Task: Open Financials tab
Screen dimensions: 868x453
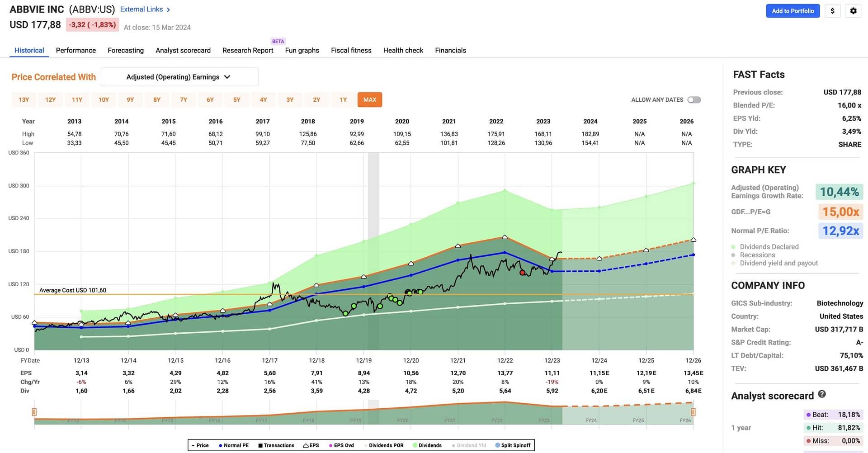Action: point(450,50)
